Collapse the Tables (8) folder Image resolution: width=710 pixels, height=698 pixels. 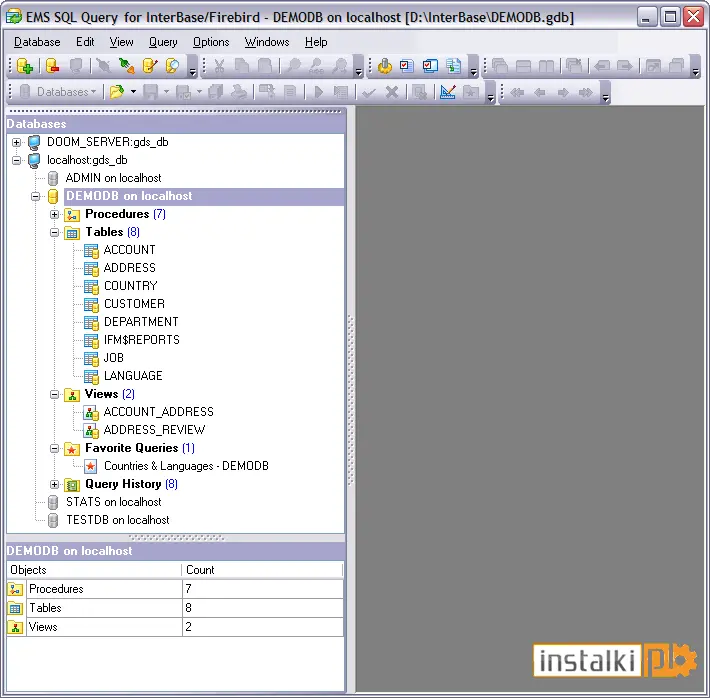(x=54, y=232)
